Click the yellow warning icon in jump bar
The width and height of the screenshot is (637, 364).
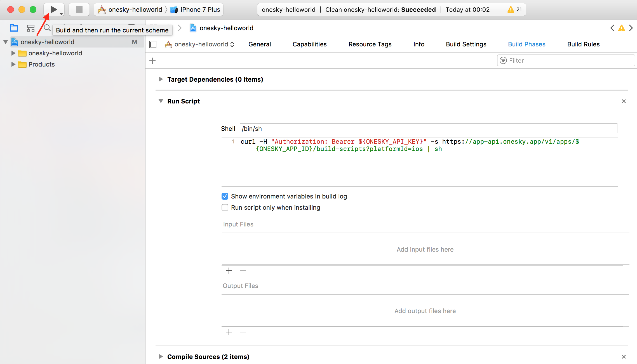(x=622, y=28)
